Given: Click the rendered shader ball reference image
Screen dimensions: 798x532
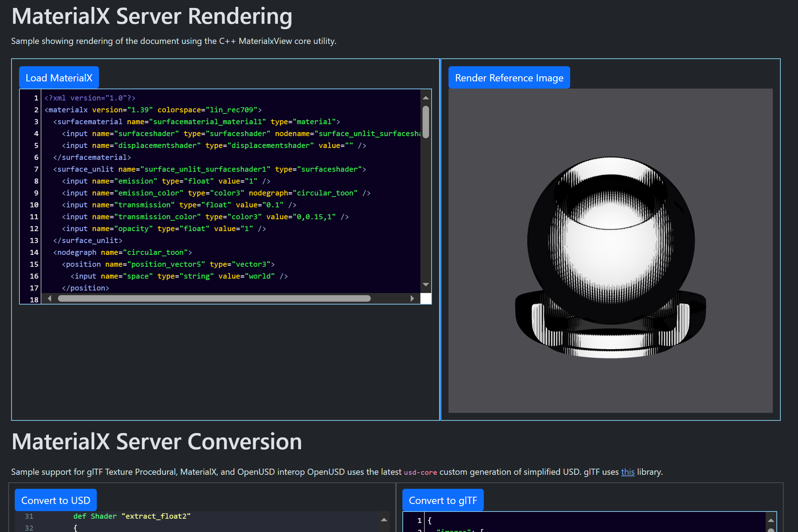Looking at the screenshot, I should [610, 251].
